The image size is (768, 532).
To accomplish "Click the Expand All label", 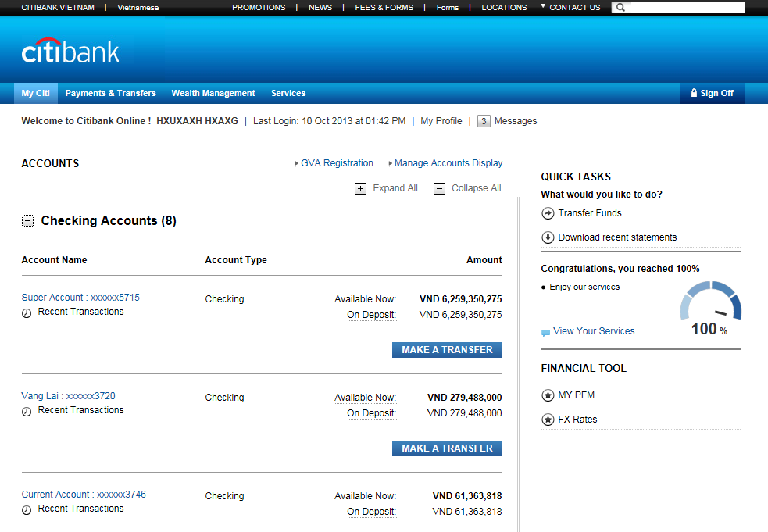I will point(395,188).
